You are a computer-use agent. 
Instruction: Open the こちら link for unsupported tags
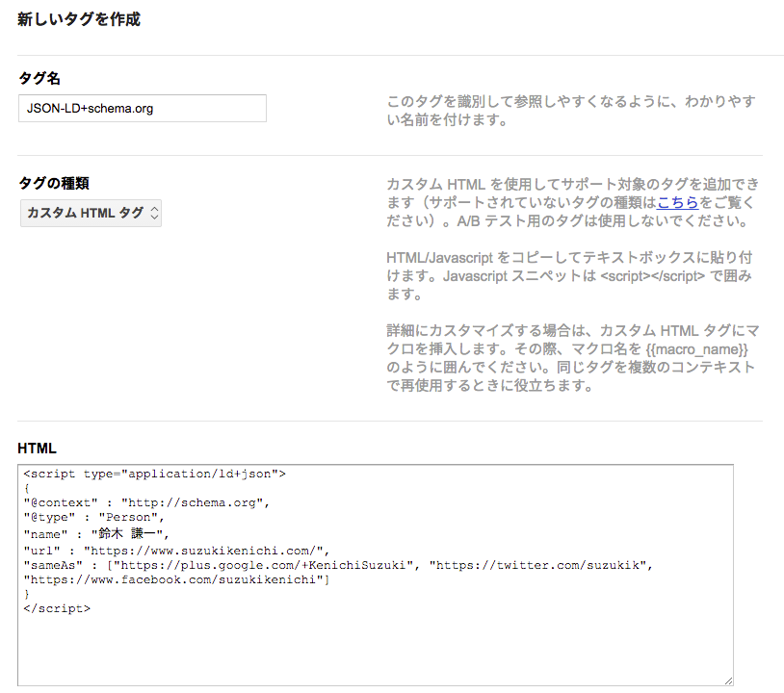point(677,203)
